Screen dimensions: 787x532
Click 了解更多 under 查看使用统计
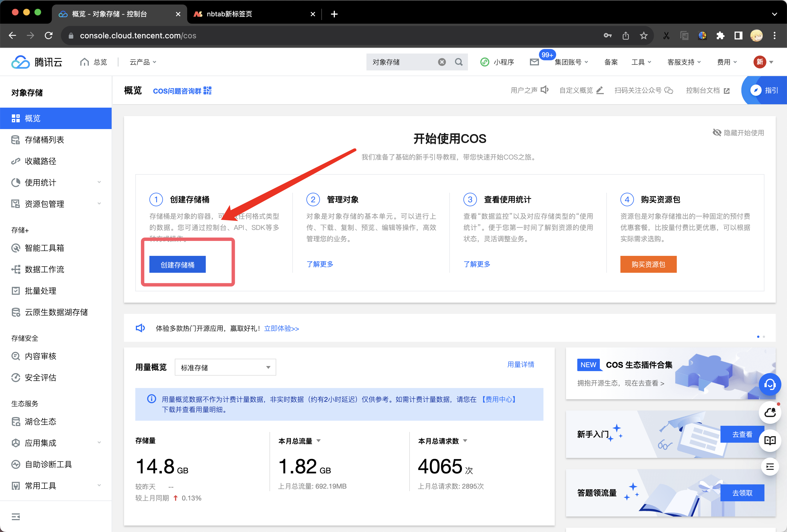pos(476,264)
